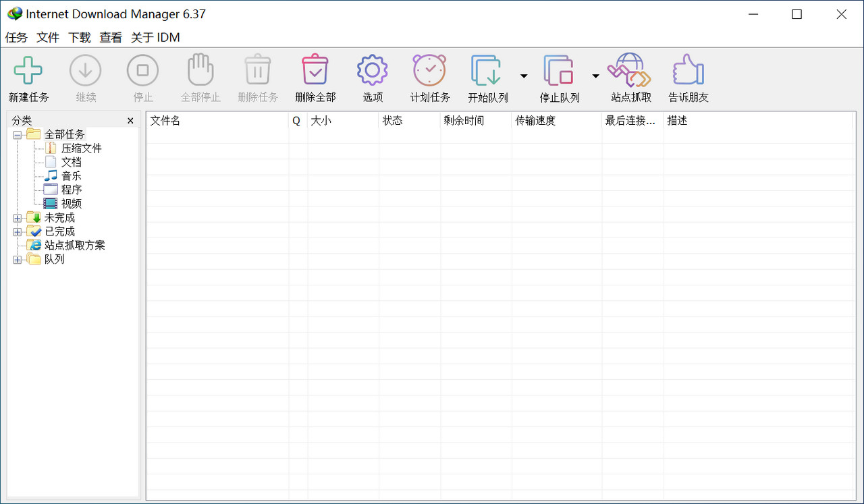Sort by 剩余时间 column header
The image size is (864, 504).
tap(477, 121)
